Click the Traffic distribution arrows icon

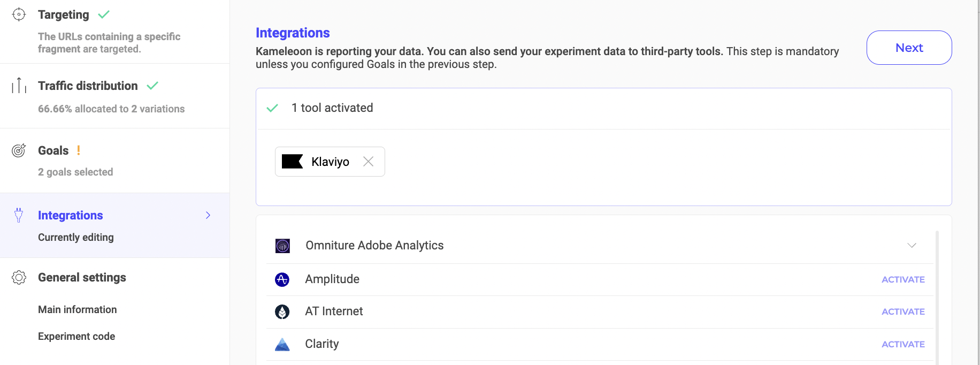19,86
